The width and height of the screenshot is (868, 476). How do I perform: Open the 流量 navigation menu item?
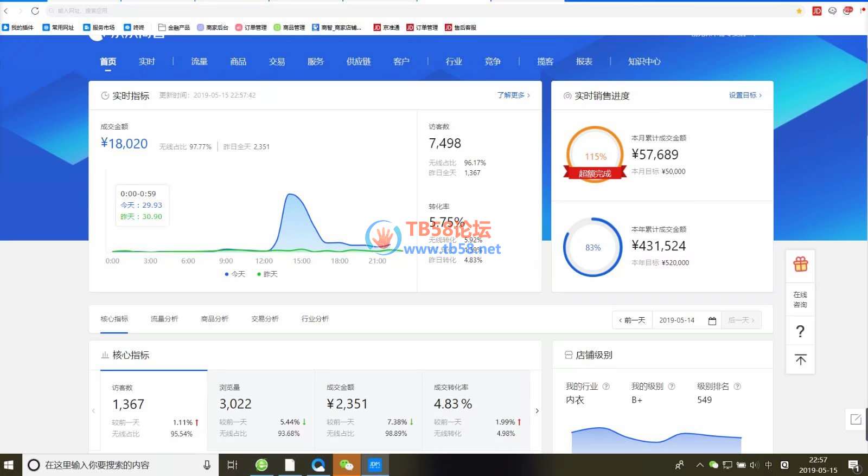pyautogui.click(x=199, y=62)
